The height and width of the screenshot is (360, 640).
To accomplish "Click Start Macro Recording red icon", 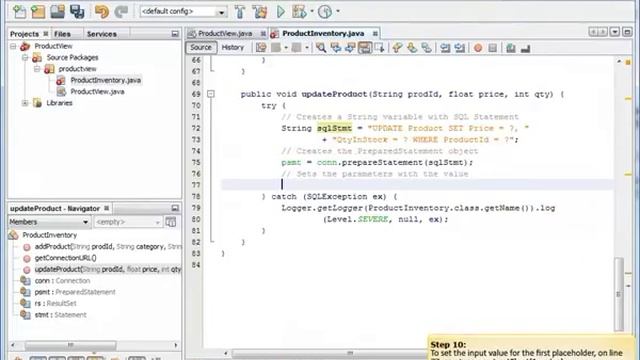I will pos(478,48).
